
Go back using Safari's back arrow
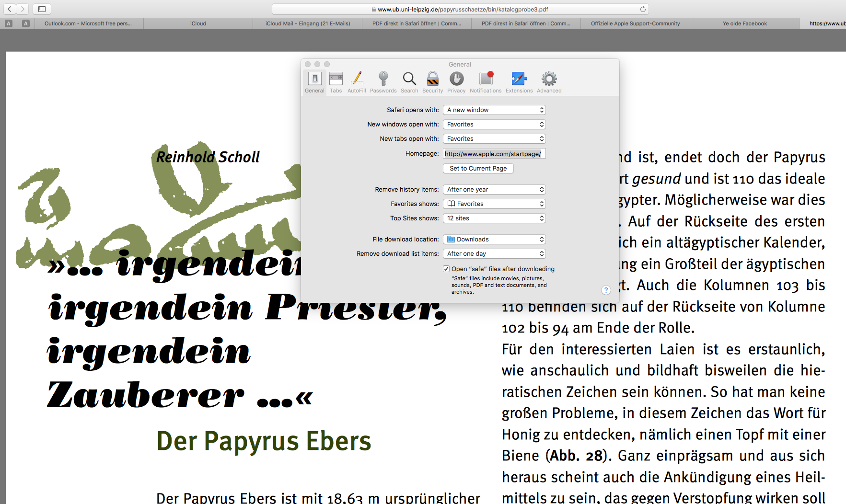click(x=10, y=9)
